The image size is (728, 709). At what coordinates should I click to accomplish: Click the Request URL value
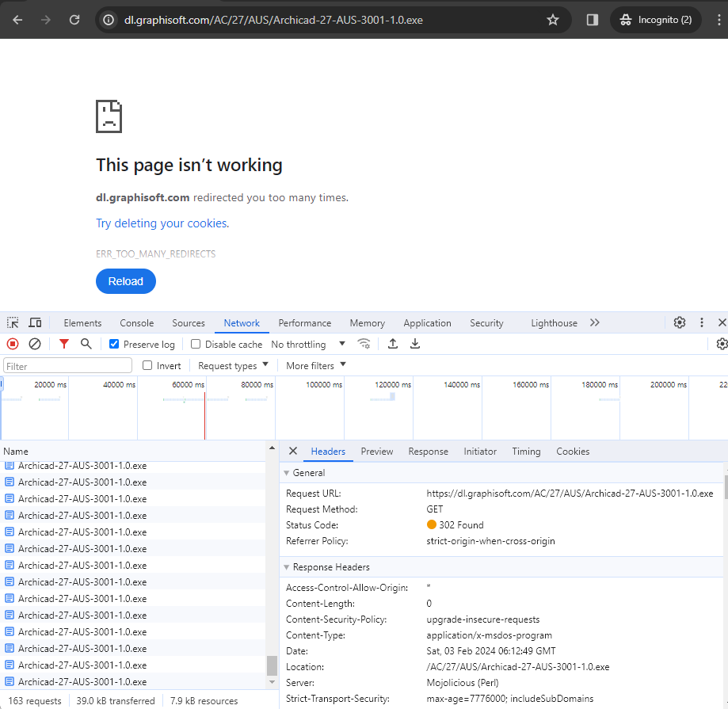pyautogui.click(x=570, y=494)
